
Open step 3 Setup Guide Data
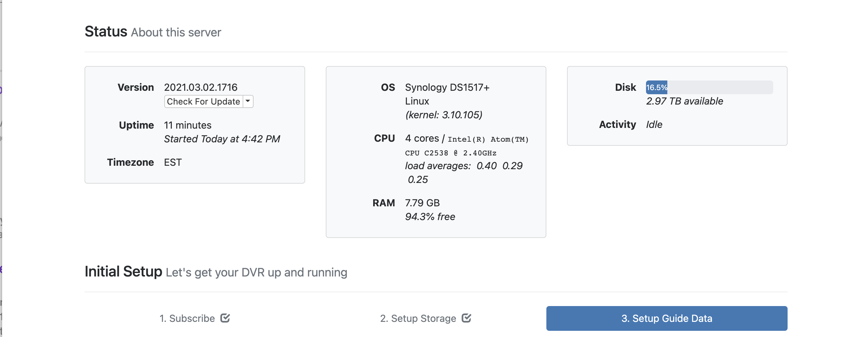(x=666, y=318)
